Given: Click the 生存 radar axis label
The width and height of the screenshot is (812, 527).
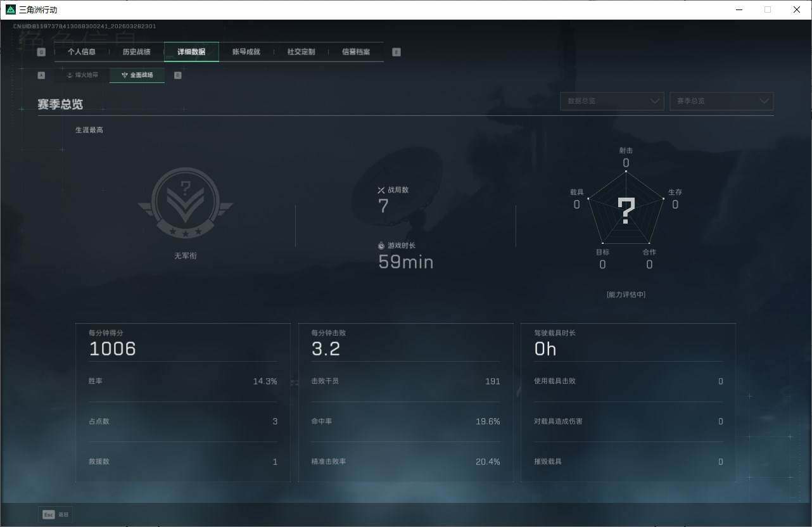Looking at the screenshot, I should coord(675,192).
